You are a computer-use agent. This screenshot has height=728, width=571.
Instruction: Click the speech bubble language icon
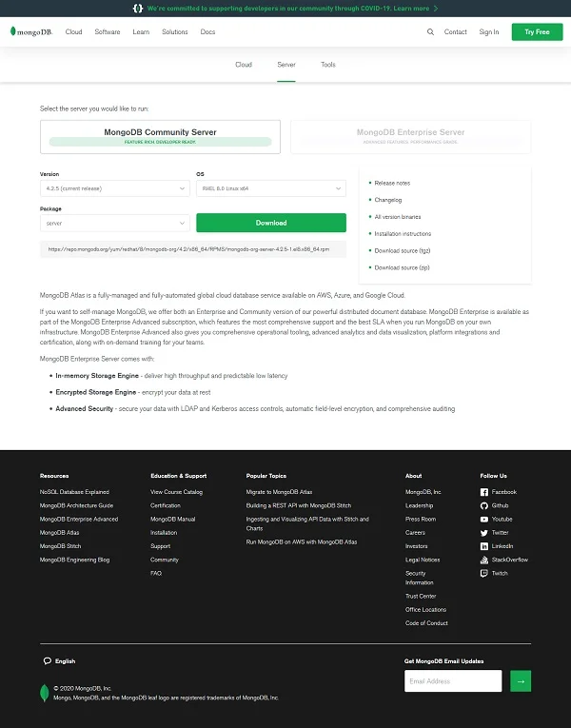pyautogui.click(x=47, y=661)
